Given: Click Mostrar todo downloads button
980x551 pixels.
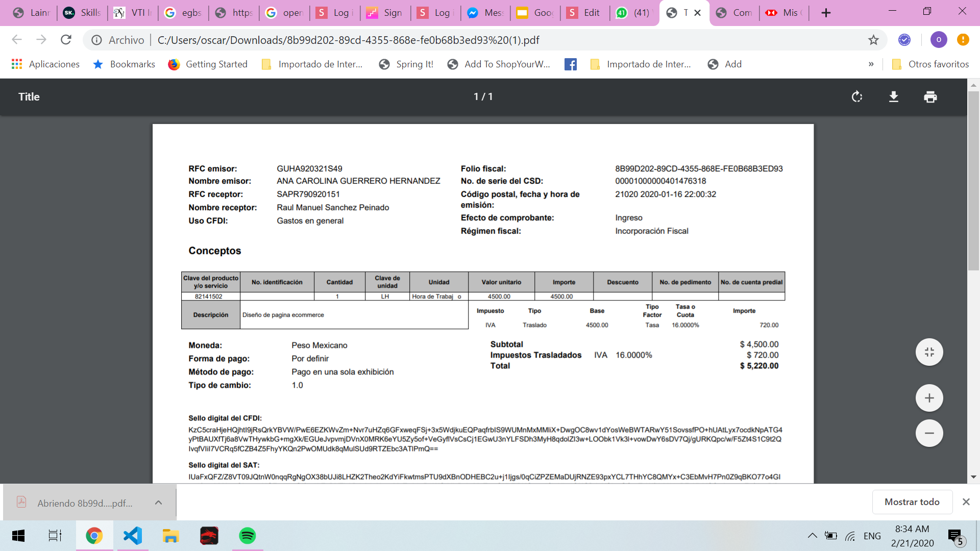Looking at the screenshot, I should pos(912,502).
